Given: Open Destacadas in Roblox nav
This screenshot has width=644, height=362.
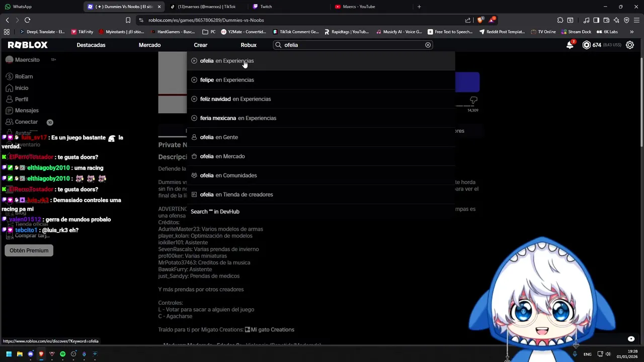Looking at the screenshot, I should [91, 45].
